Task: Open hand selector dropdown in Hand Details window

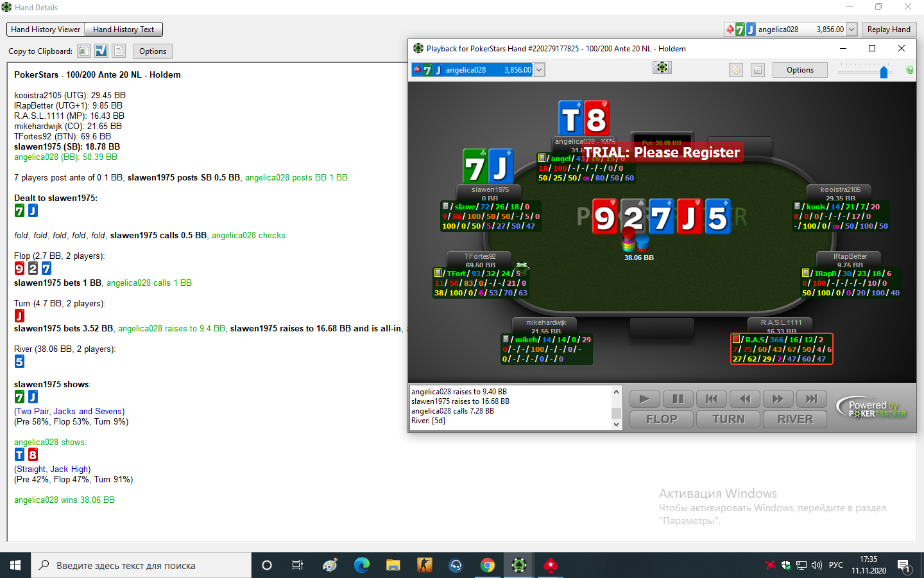Action: [851, 30]
